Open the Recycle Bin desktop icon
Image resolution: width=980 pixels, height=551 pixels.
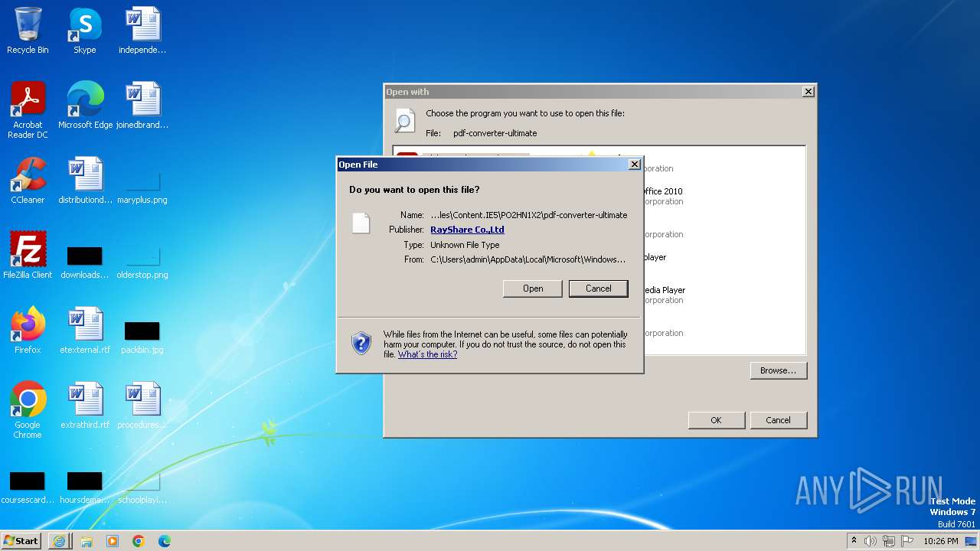pos(28,31)
